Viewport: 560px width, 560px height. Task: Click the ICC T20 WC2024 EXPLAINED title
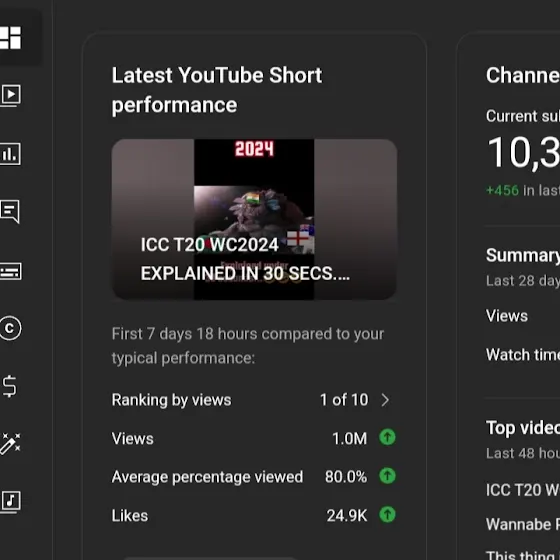point(245,259)
